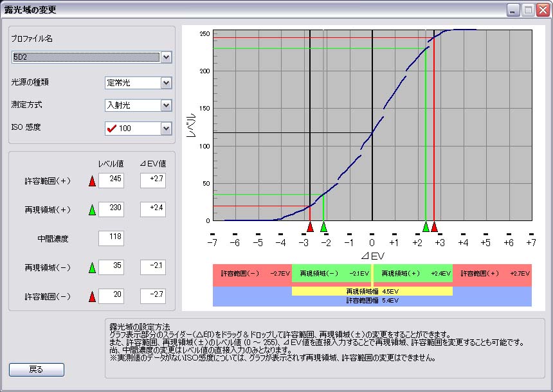Click green triangle icon beside 再現領域(−)
553x392 pixels.
point(92,267)
